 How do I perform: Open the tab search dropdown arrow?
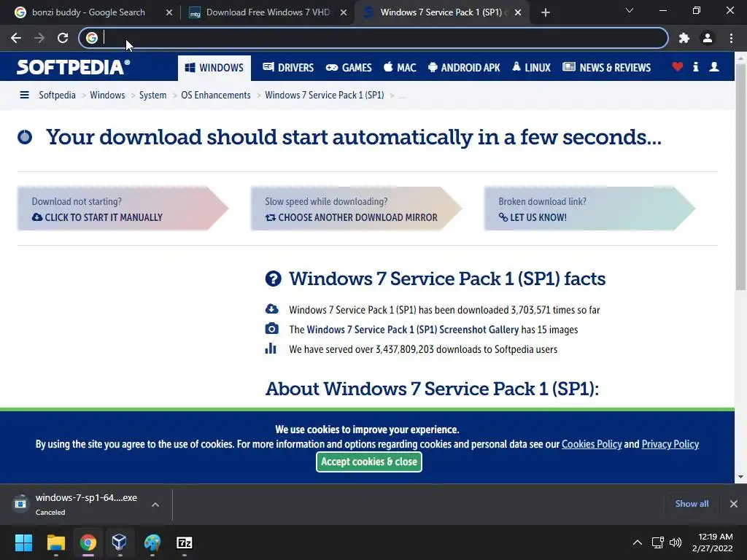pos(630,10)
